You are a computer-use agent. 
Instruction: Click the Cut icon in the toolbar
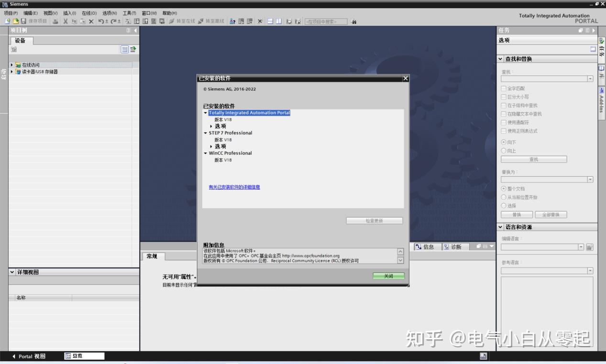tap(66, 21)
